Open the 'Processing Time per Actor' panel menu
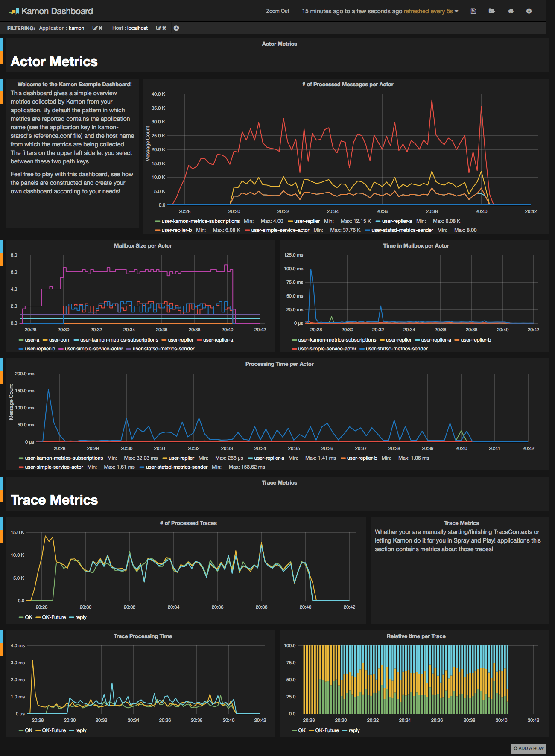 tap(279, 364)
